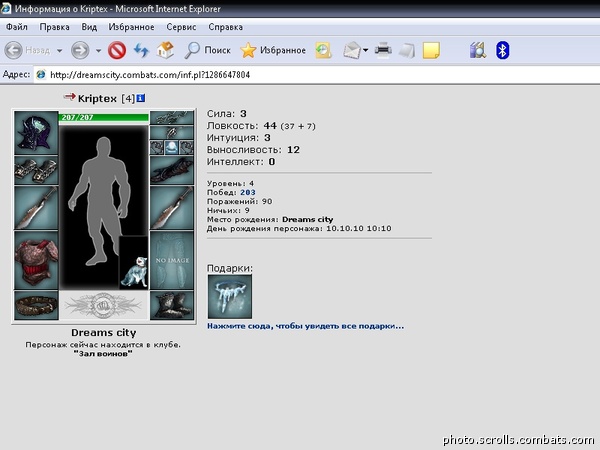The image size is (600, 450).
Task: Click the "Зал воинов" room name
Action: tap(103, 354)
